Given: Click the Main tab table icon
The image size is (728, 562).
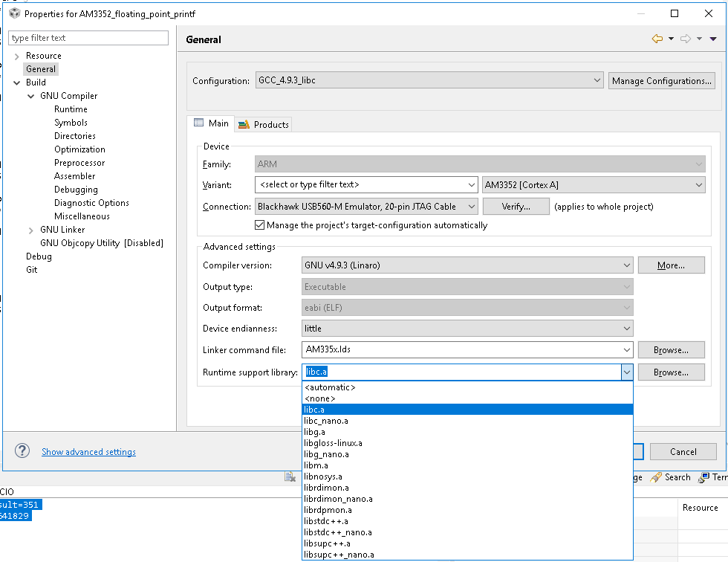Looking at the screenshot, I should (x=198, y=123).
